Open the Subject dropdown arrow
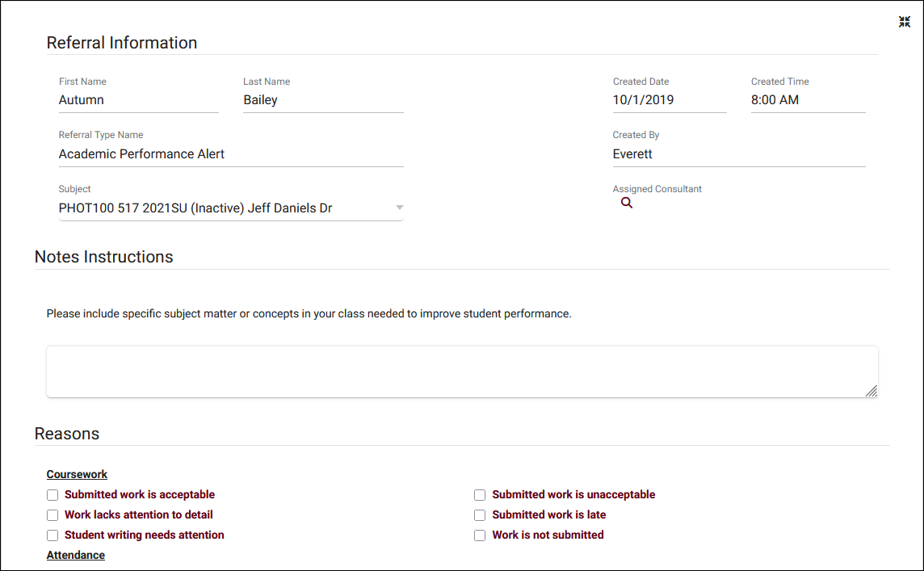924x571 pixels. [399, 208]
